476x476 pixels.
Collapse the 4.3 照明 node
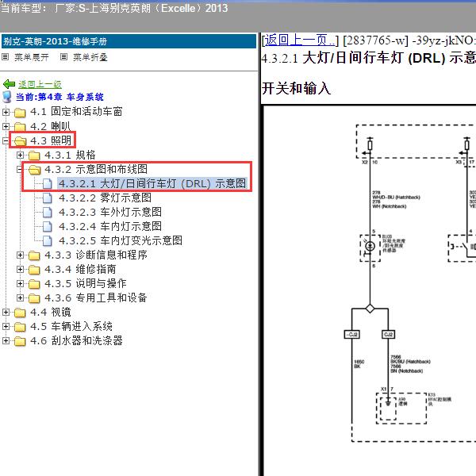pyautogui.click(x=6, y=140)
